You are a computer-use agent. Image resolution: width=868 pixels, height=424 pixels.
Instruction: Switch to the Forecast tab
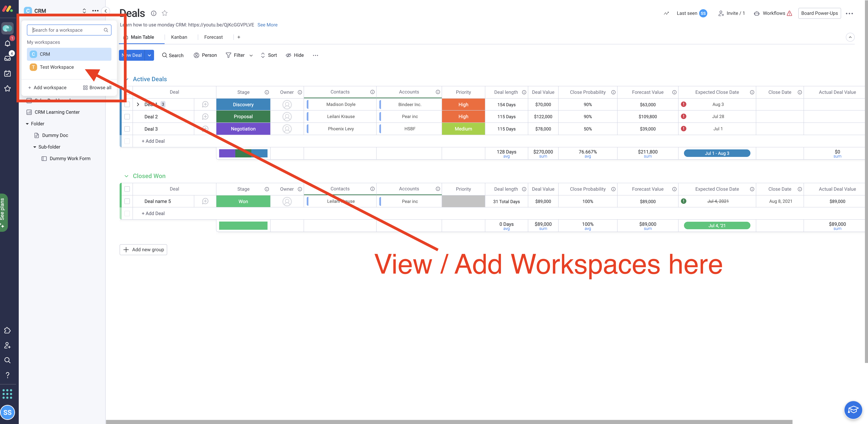213,37
